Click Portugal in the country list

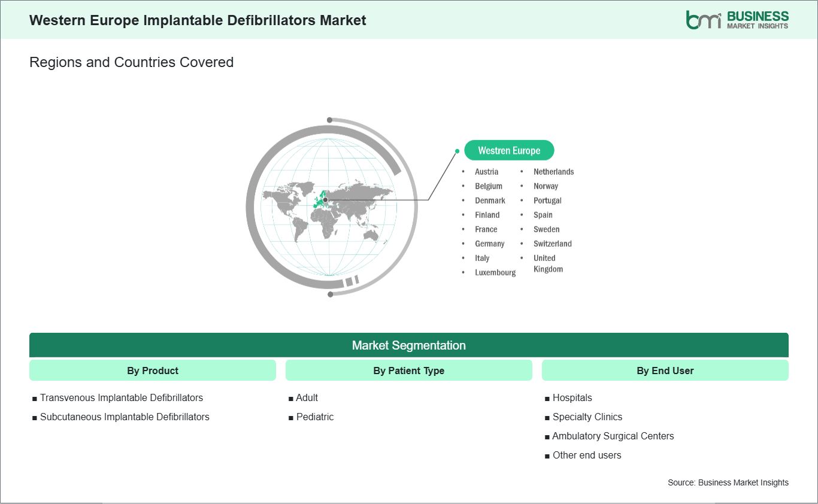tap(547, 201)
